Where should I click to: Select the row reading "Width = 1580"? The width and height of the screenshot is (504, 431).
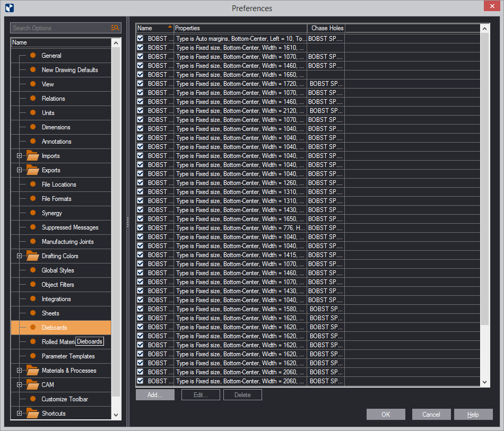(x=308, y=309)
